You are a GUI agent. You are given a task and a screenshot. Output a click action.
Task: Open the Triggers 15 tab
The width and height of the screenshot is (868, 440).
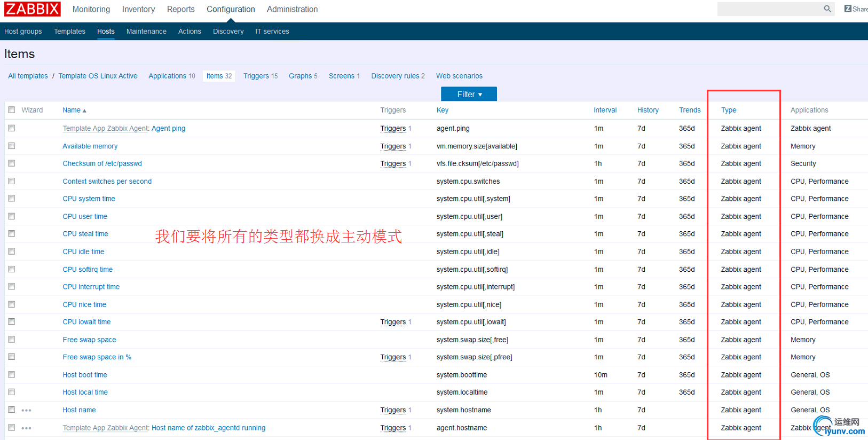pos(260,76)
